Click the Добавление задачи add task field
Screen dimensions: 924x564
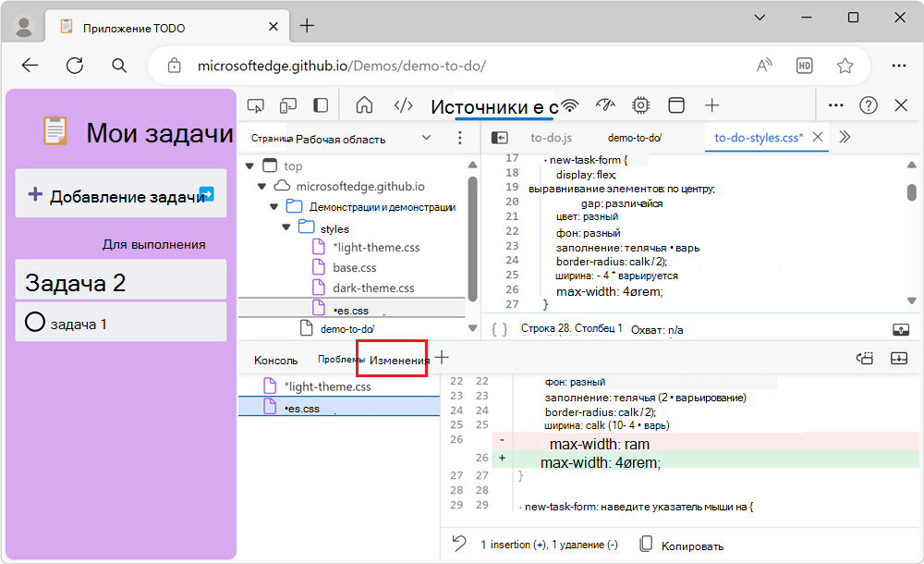point(121,193)
